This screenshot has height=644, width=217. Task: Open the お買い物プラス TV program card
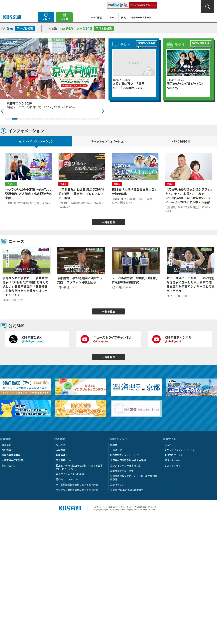tap(134, 73)
